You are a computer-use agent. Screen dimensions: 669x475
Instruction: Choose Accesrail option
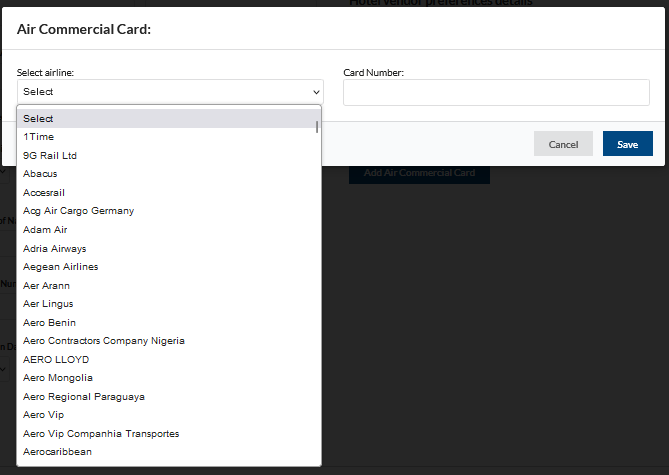[x=169, y=193]
